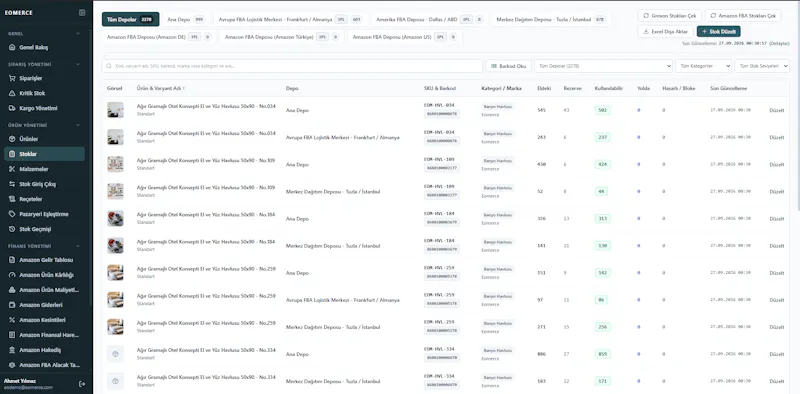Image resolution: width=800 pixels, height=394 pixels.
Task: Click Düzelt for No.259 Avrupa FBA row
Action: (777, 300)
